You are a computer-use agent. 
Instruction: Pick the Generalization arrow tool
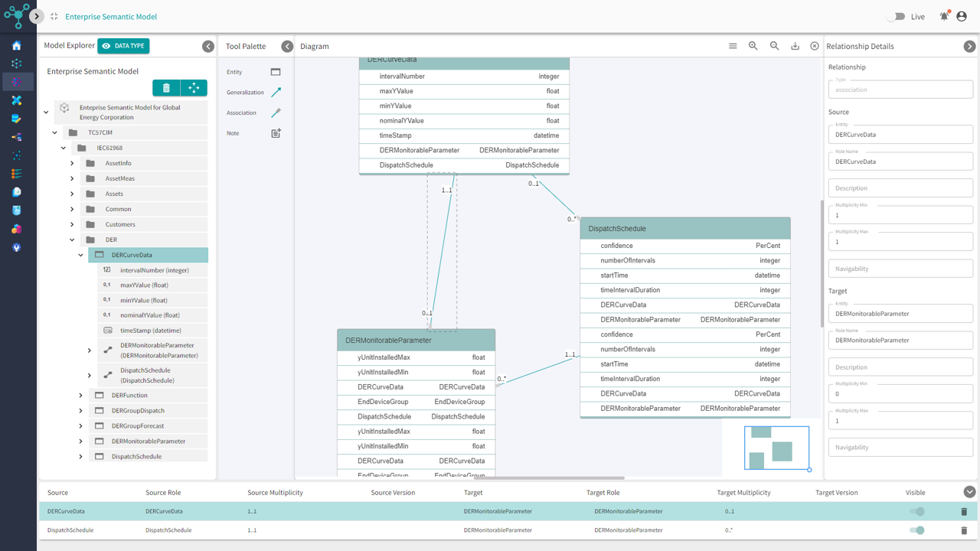tap(276, 93)
